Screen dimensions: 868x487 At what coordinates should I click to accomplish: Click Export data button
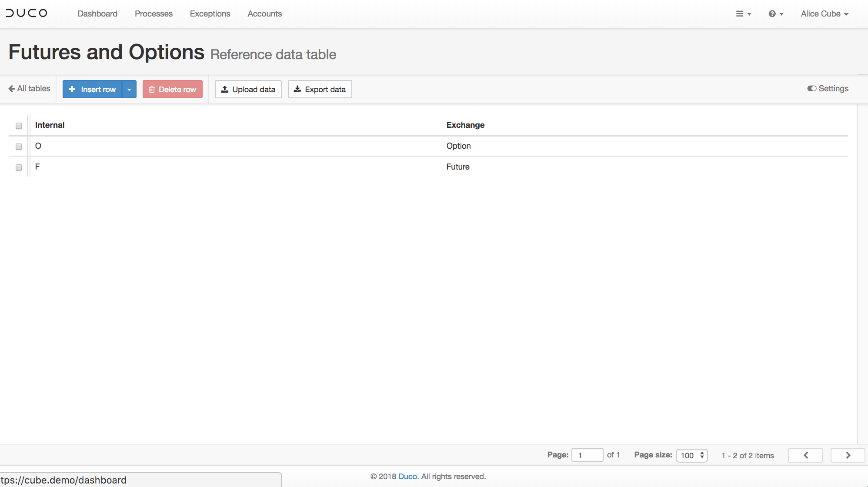point(320,89)
